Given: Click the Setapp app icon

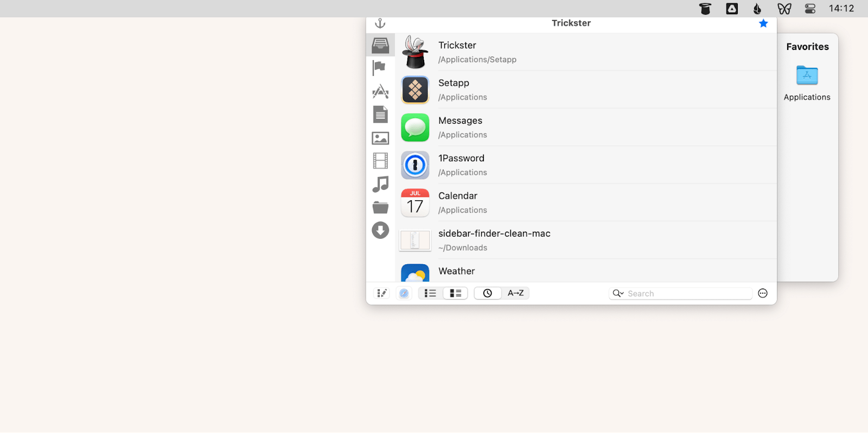Looking at the screenshot, I should (x=415, y=90).
